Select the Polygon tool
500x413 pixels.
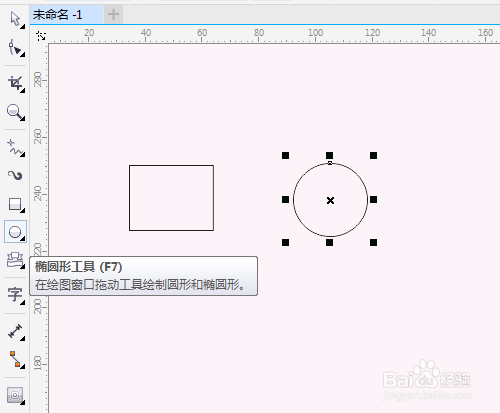click(x=15, y=260)
